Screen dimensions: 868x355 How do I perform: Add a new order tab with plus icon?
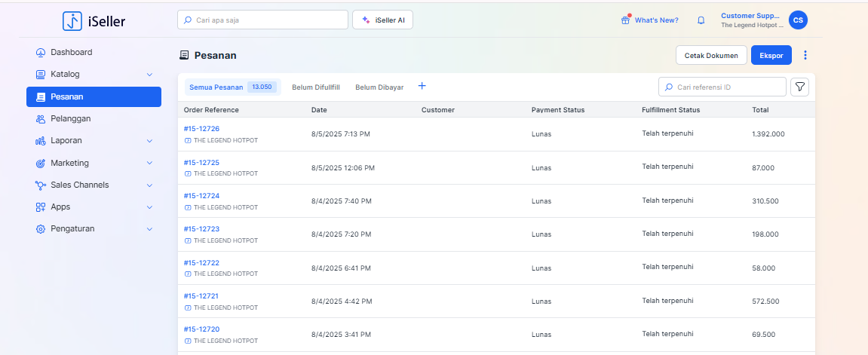pyautogui.click(x=422, y=87)
